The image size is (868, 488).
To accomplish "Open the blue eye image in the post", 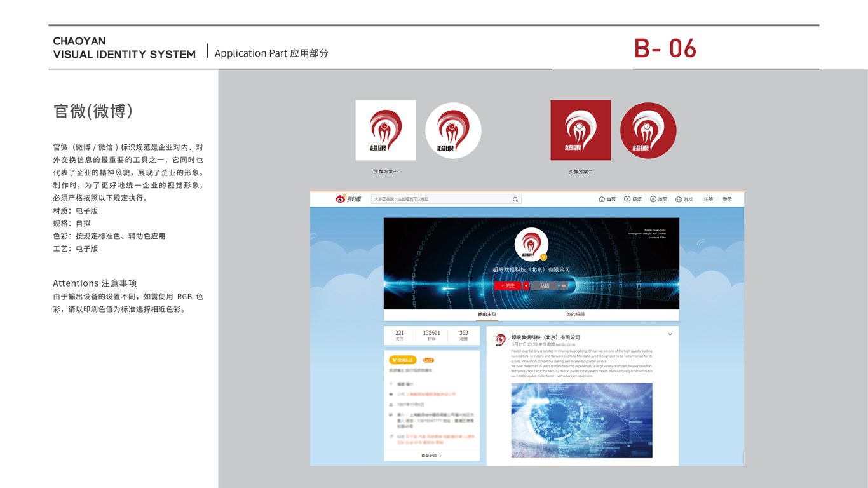I will pos(581,420).
